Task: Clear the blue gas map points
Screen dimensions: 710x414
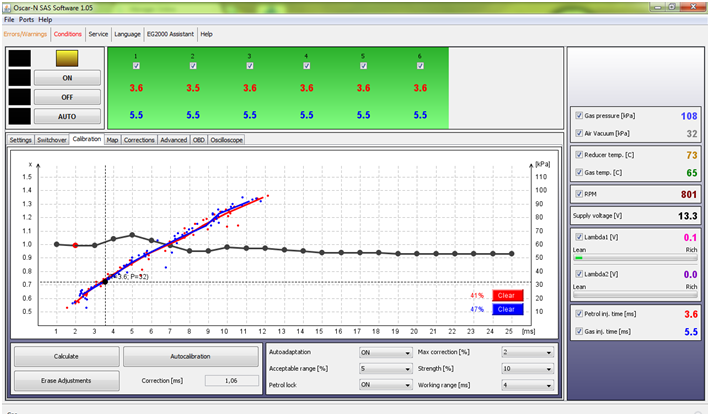Action: 507,309
